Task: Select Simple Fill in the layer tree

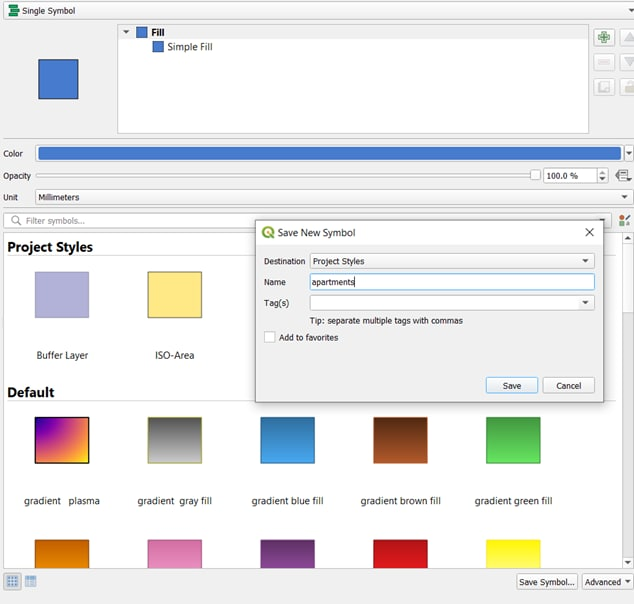Action: click(x=189, y=47)
